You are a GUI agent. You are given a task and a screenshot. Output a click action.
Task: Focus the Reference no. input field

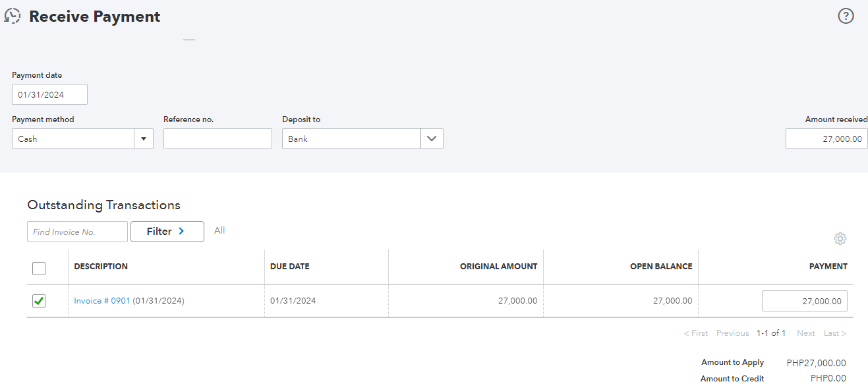(x=217, y=139)
